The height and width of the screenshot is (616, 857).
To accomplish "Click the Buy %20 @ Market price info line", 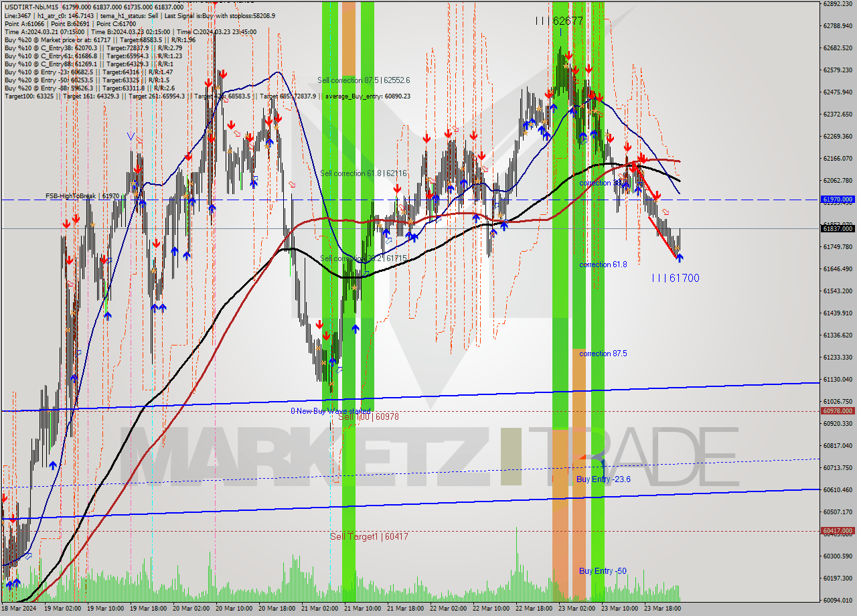I will 100,40.
